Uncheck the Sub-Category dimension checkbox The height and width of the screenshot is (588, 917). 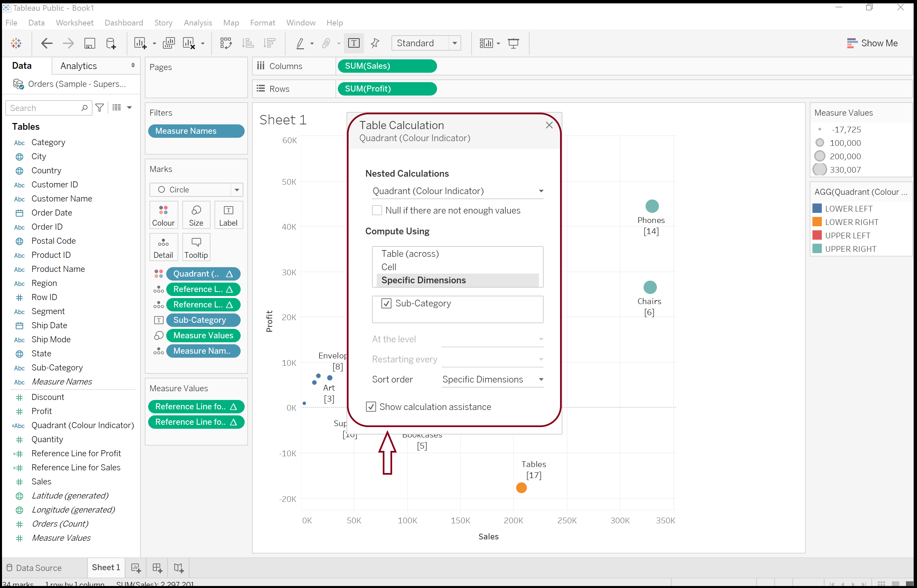386,303
